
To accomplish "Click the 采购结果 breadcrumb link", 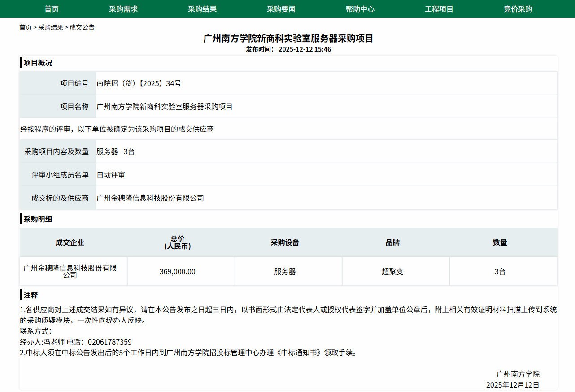I will (51, 27).
